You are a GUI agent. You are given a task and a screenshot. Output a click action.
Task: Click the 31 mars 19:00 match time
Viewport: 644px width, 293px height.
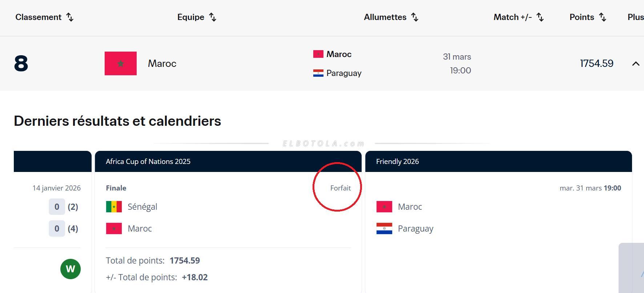tap(457, 64)
